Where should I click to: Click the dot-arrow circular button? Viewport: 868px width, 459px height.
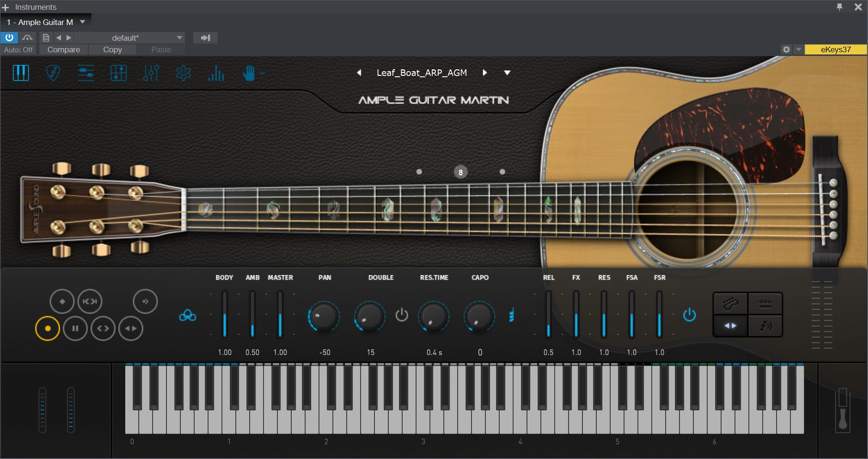(x=145, y=301)
